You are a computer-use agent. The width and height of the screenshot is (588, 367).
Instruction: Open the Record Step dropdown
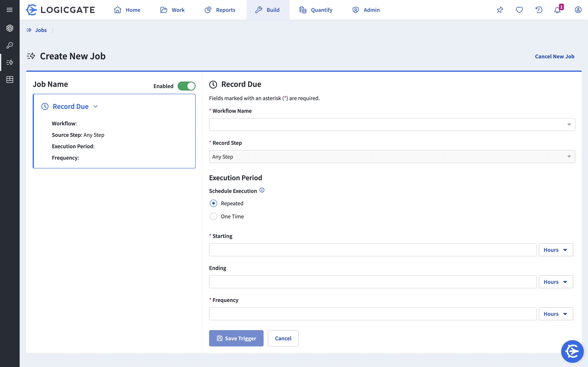[x=392, y=157]
